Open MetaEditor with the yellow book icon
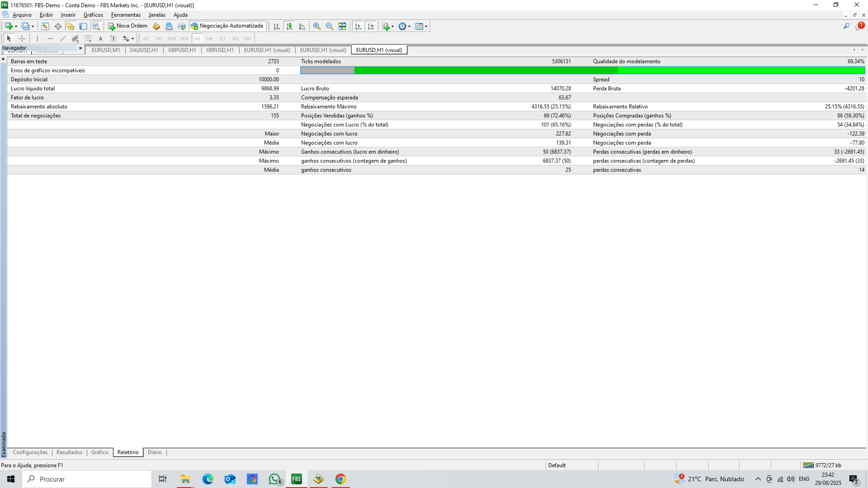 pos(156,26)
